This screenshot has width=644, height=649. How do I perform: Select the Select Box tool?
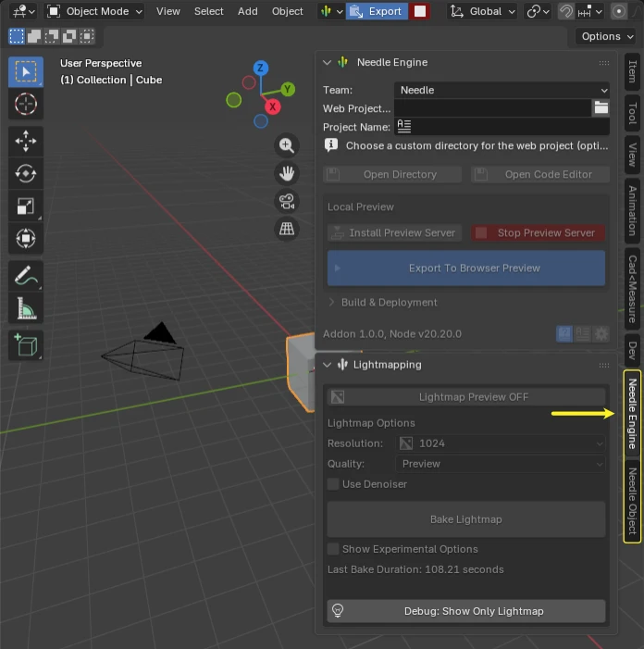pyautogui.click(x=26, y=72)
